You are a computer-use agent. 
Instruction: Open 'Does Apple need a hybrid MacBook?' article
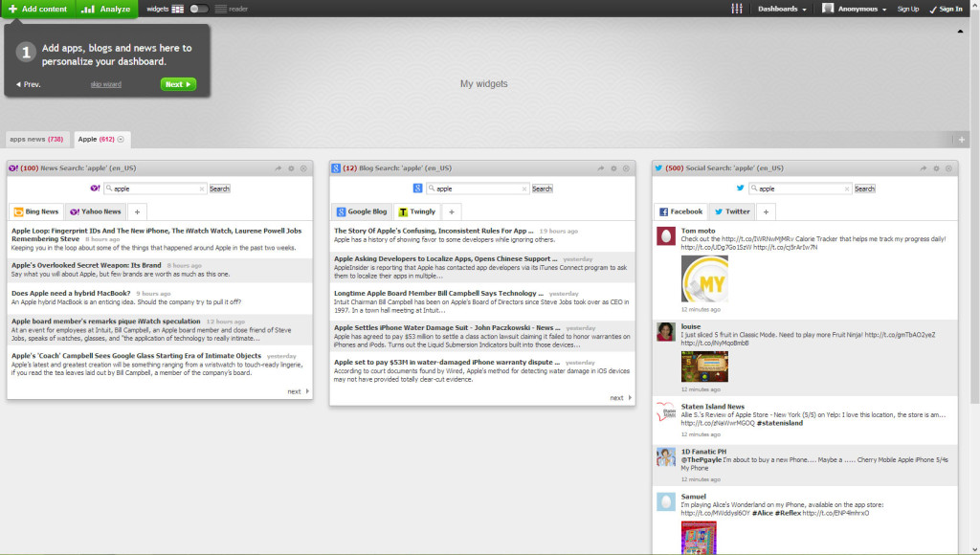tap(71, 293)
